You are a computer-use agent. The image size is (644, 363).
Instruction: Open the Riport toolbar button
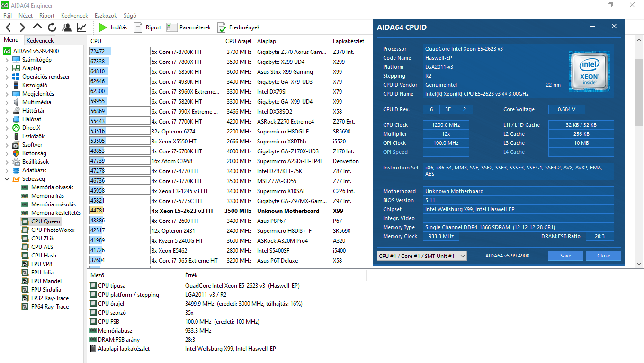(x=147, y=27)
